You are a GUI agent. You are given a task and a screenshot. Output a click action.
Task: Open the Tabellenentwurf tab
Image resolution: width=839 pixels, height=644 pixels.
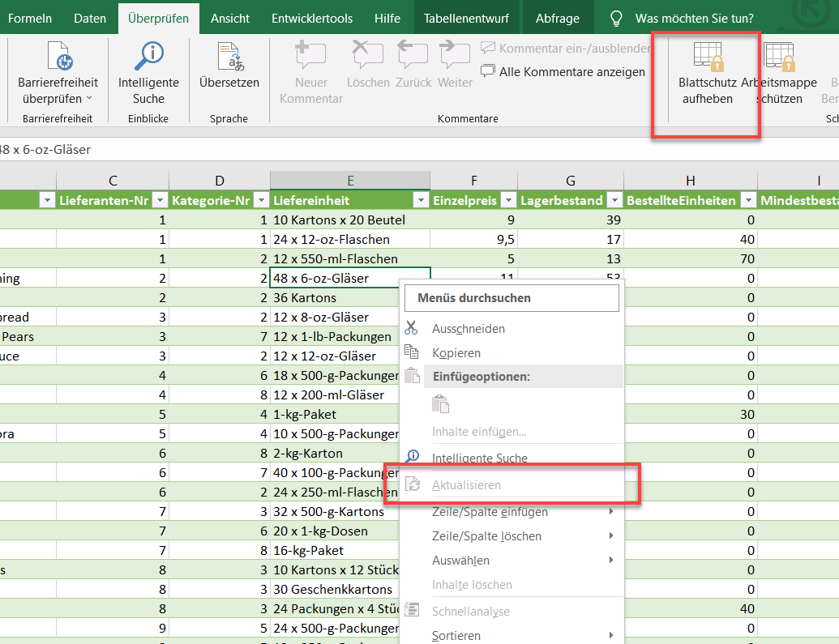coord(464,18)
